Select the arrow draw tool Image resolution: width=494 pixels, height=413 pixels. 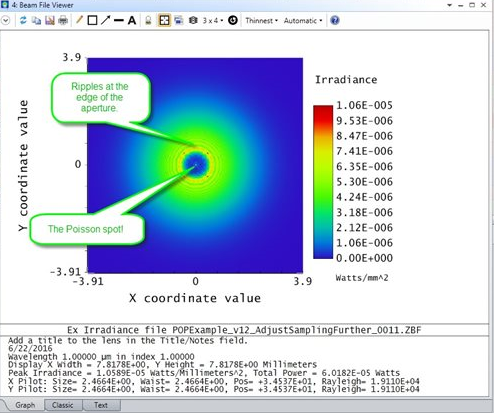pyautogui.click(x=105, y=20)
